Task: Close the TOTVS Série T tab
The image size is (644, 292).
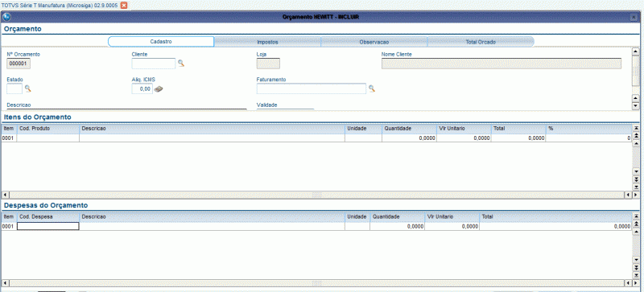Action: [x=124, y=5]
